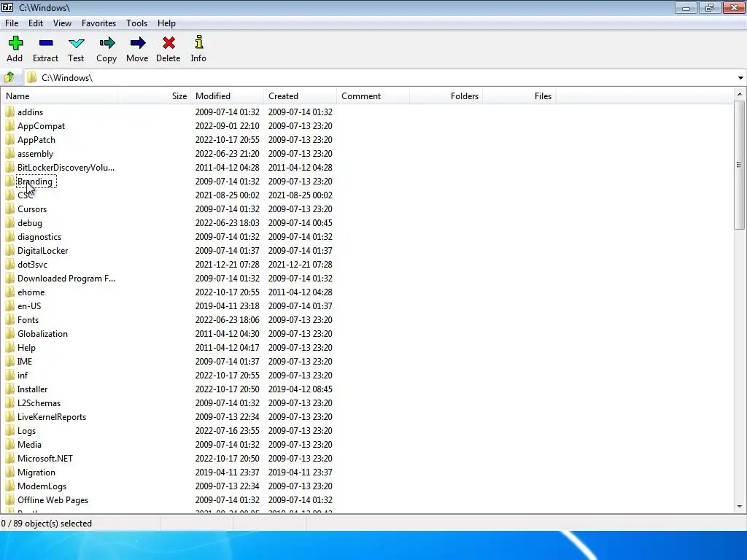Select the Help folder in list
Screen dimensions: 747x560
point(26,348)
